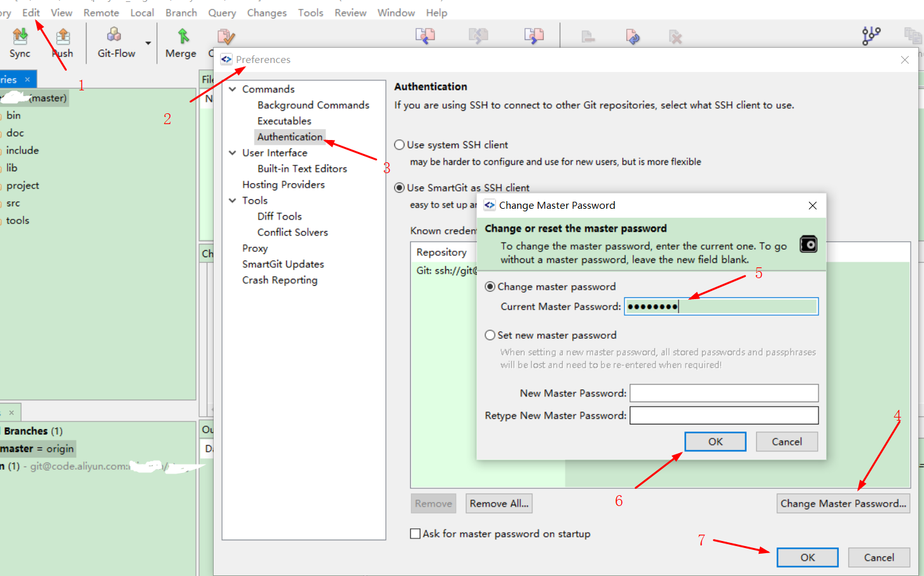Select the master = origin branch
Viewport: 924px width, 576px height.
point(37,449)
